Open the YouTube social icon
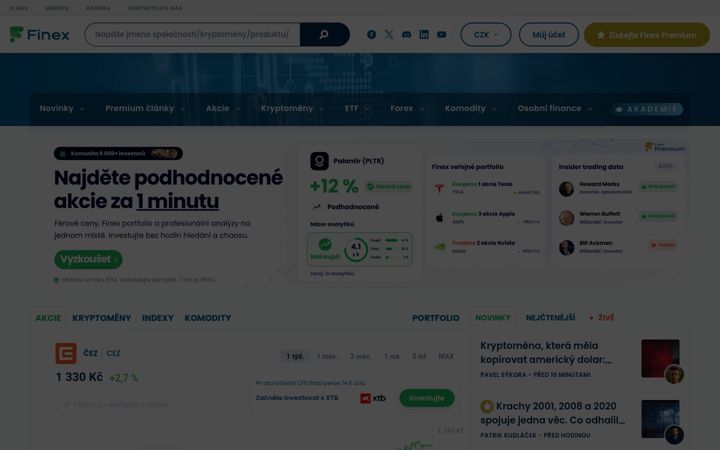This screenshot has width=720, height=450. (x=441, y=34)
